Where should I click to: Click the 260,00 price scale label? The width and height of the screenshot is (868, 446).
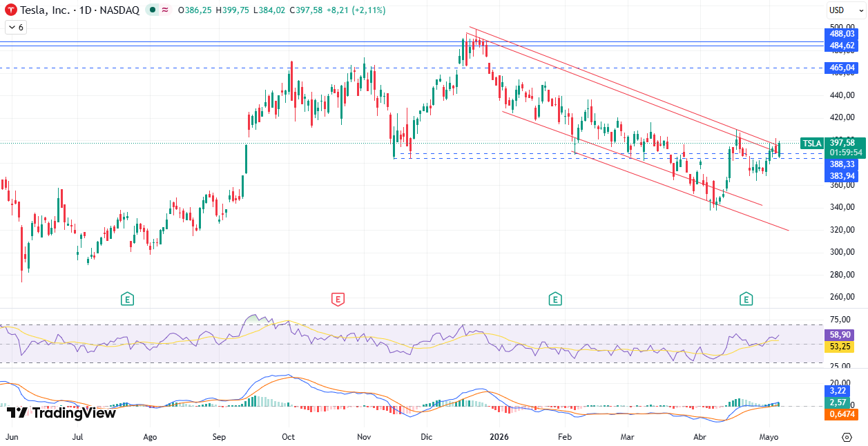(x=842, y=297)
